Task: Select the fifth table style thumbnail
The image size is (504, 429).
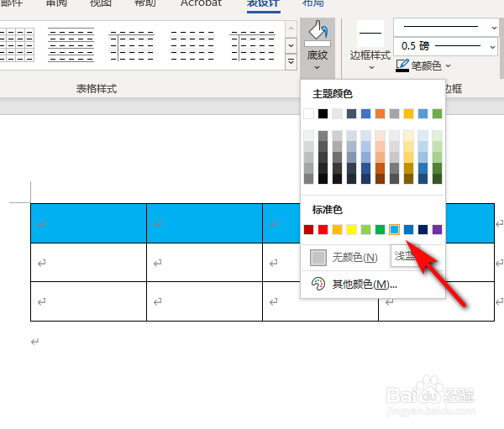Action: [x=252, y=45]
